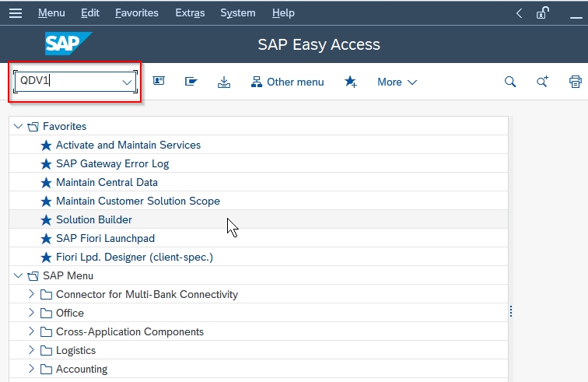588x382 pixels.
Task: Click the SAP user menu icon
Action: pos(159,81)
